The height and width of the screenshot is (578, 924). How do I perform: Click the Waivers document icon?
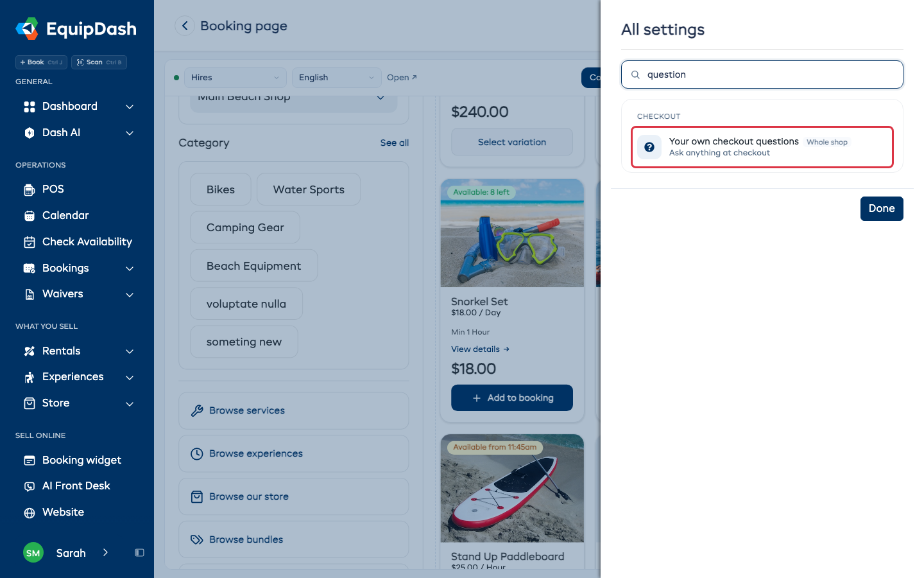coord(30,294)
